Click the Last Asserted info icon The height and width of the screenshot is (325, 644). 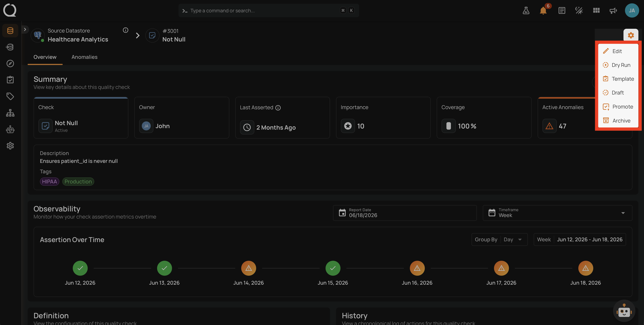(x=278, y=108)
